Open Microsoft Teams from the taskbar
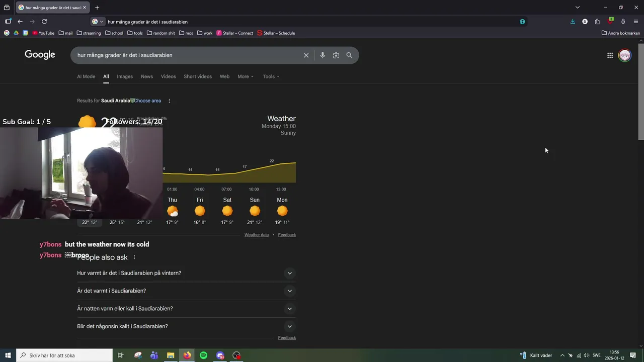 (154, 355)
